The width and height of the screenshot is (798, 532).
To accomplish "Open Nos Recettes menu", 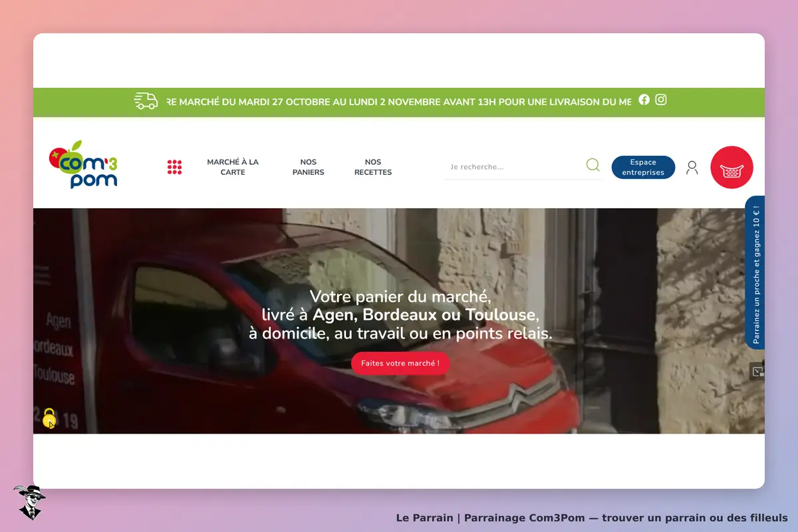I will [373, 167].
